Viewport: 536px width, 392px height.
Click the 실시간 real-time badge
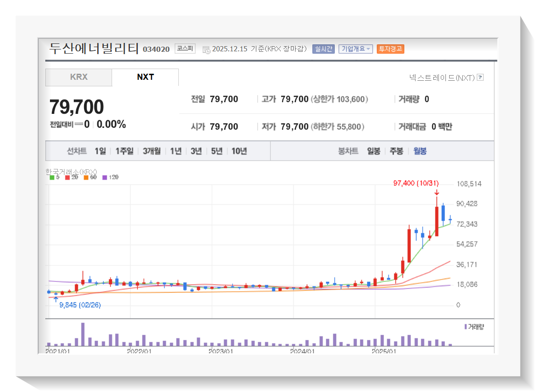point(324,49)
